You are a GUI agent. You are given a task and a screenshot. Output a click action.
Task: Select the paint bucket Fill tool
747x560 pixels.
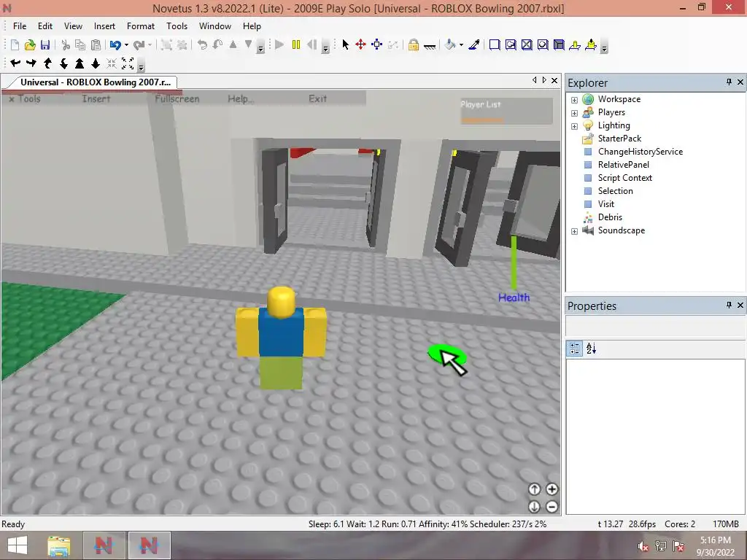(449, 44)
